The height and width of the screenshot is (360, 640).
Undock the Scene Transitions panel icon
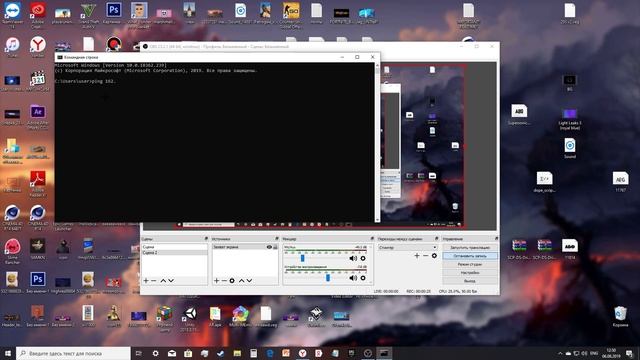436,239
